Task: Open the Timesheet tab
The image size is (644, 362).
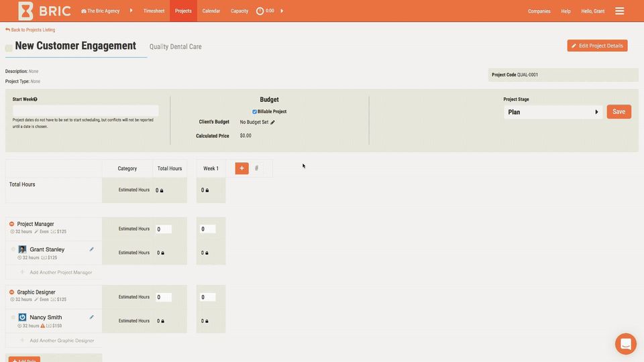Action: pyautogui.click(x=154, y=11)
